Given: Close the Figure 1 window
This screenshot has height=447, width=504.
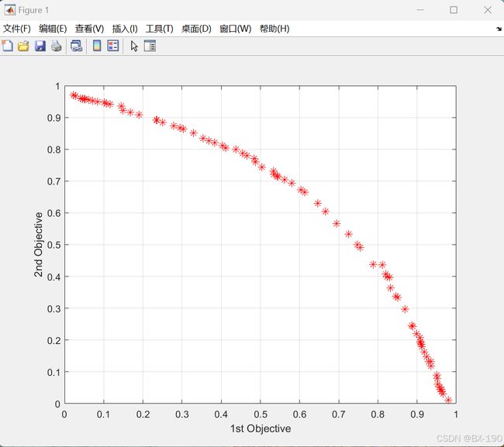Looking at the screenshot, I should click(x=488, y=10).
